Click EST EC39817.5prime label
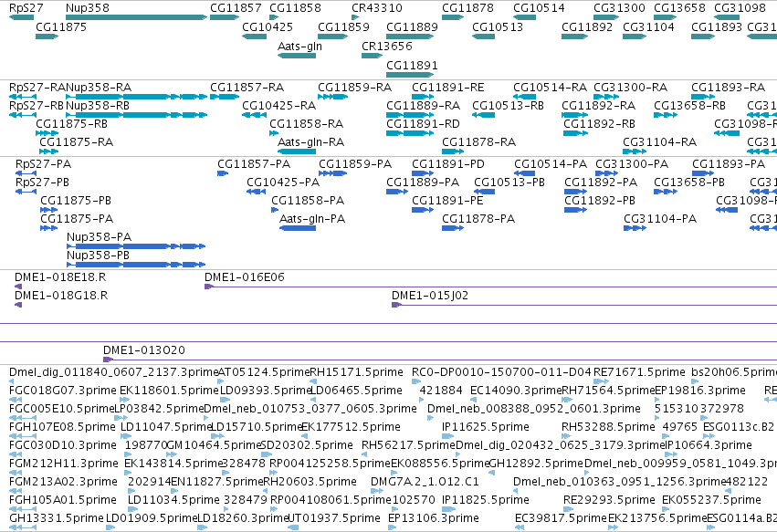Image resolution: width=777 pixels, height=532 pixels. click(561, 518)
